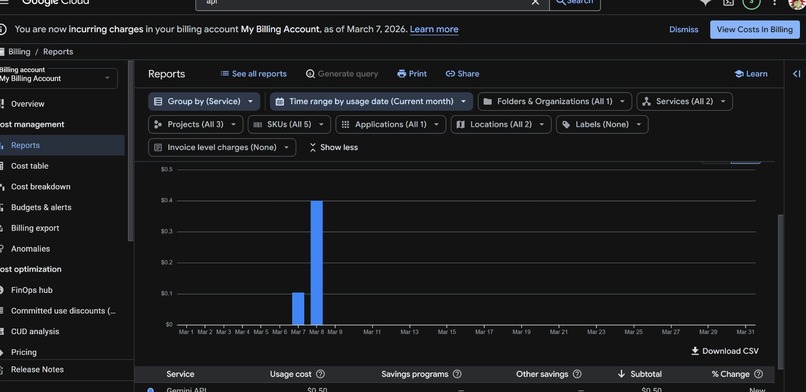Open Cost table page

pyautogui.click(x=30, y=166)
